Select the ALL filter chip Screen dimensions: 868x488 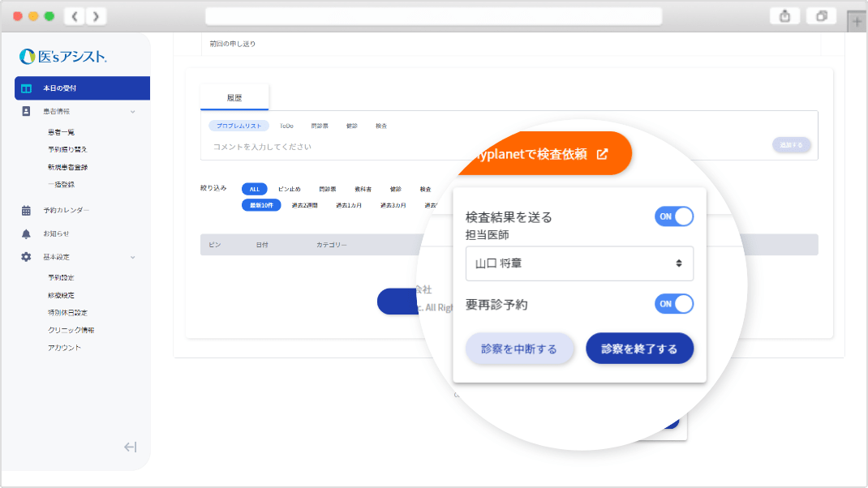[254, 189]
